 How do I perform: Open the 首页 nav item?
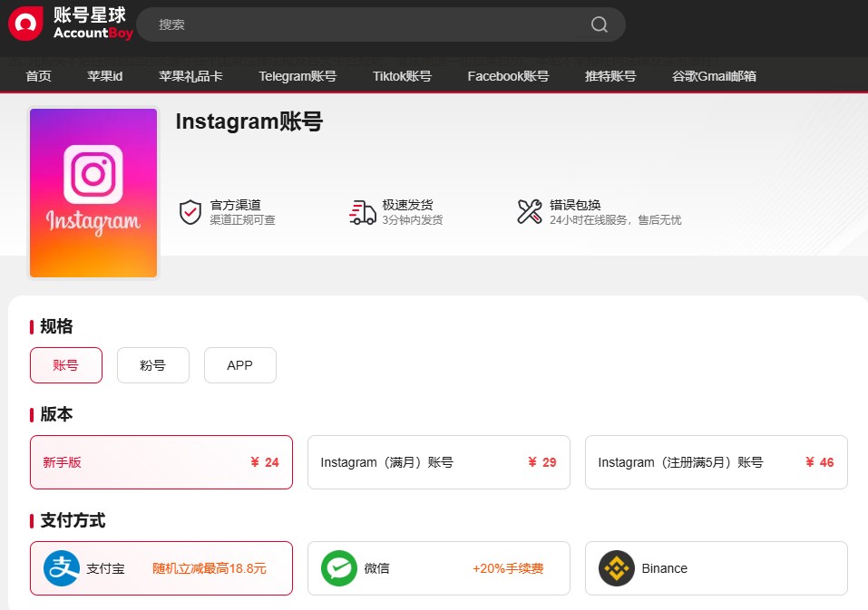[x=39, y=76]
